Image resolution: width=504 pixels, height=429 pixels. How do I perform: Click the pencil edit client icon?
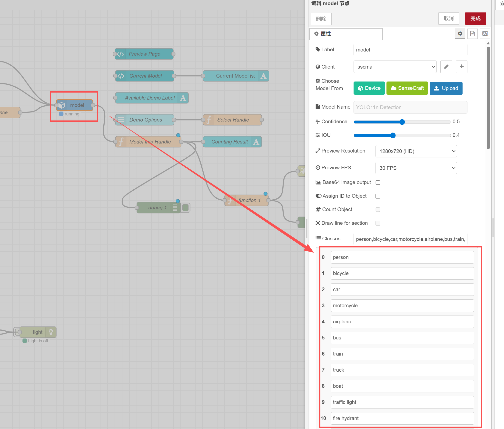pyautogui.click(x=446, y=67)
